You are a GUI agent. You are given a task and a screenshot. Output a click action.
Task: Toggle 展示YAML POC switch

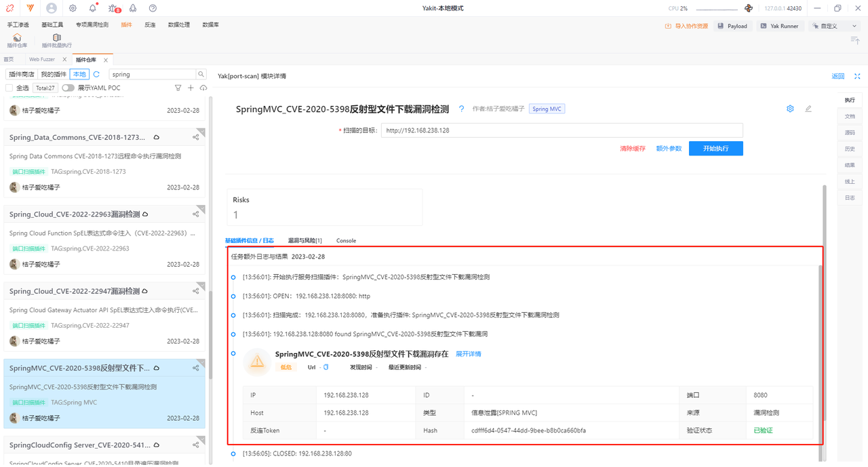(68, 88)
